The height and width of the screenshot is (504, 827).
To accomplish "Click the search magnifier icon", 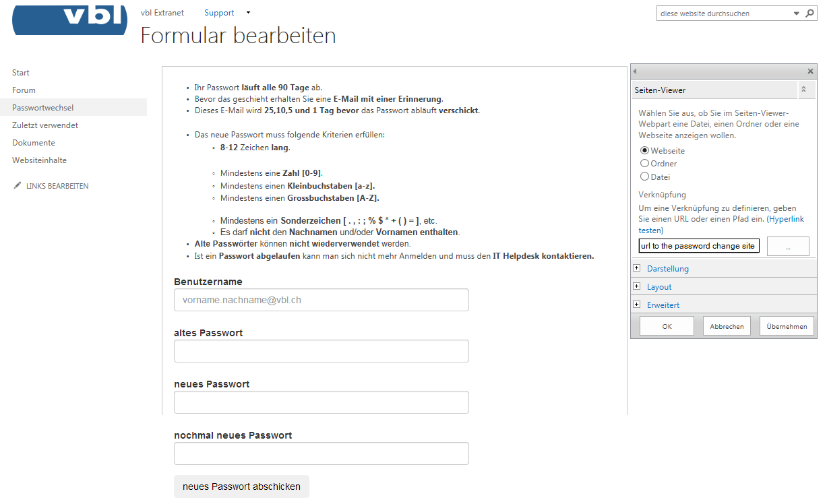I will click(810, 13).
